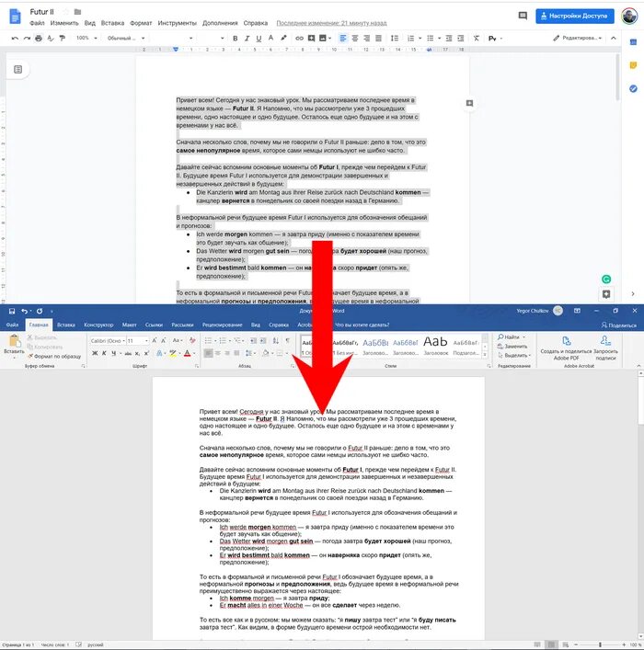The image size is (644, 650).
Task: Open Format Painter in Word ribbon
Action: pyautogui.click(x=54, y=356)
